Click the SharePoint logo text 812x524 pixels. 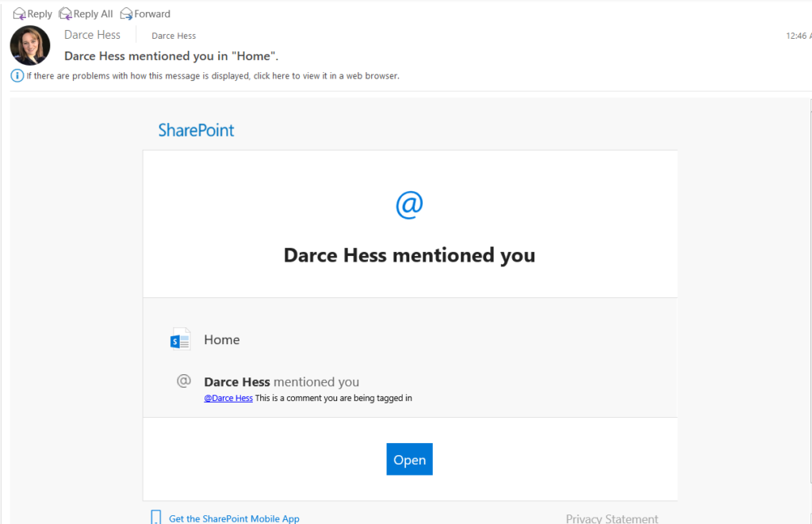pyautogui.click(x=197, y=130)
